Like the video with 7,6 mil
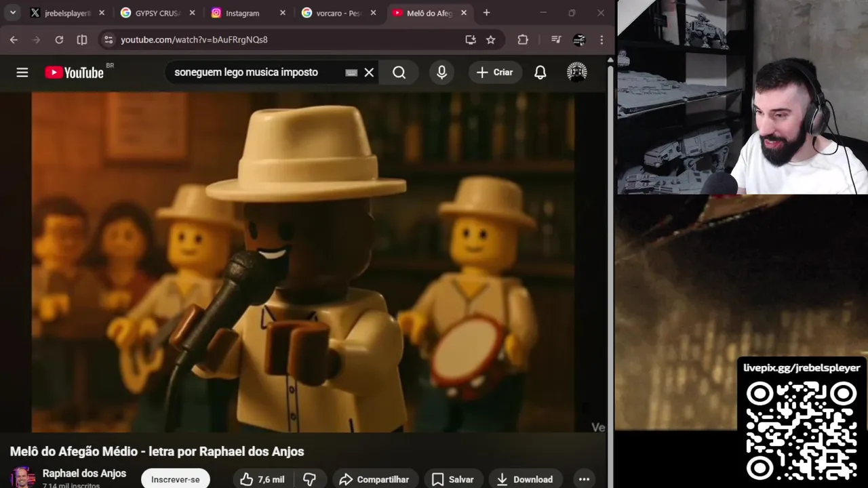The height and width of the screenshot is (488, 868). tap(262, 479)
